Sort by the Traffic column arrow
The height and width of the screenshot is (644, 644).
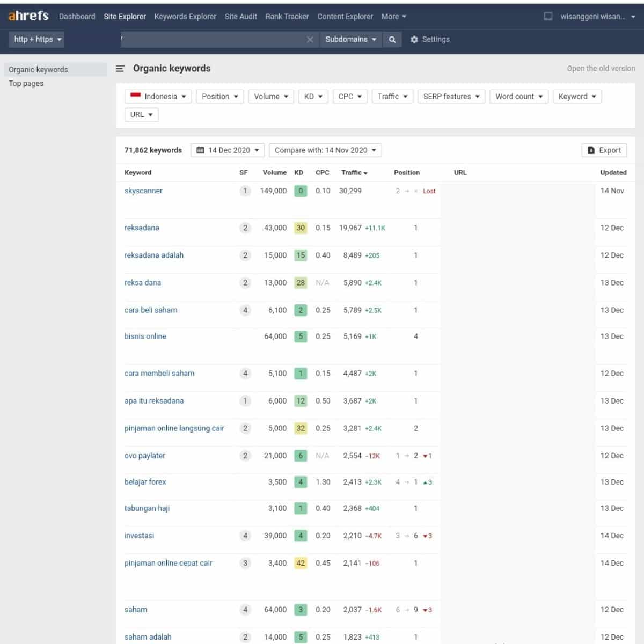pyautogui.click(x=367, y=173)
